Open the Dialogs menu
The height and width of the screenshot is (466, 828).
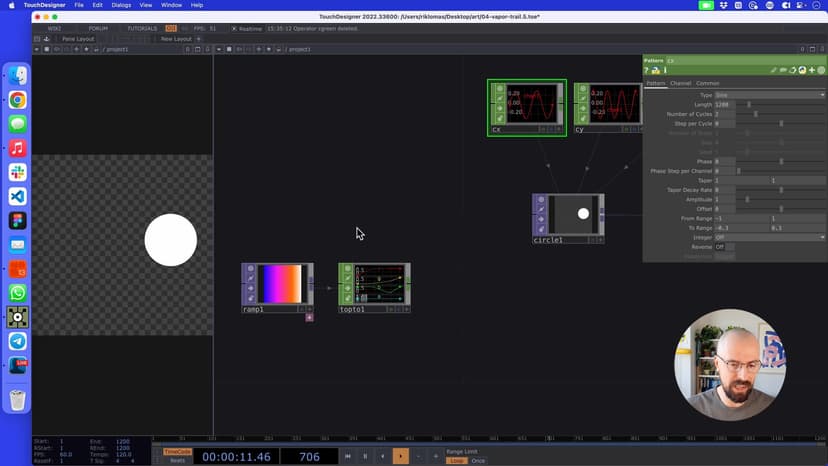(121, 5)
